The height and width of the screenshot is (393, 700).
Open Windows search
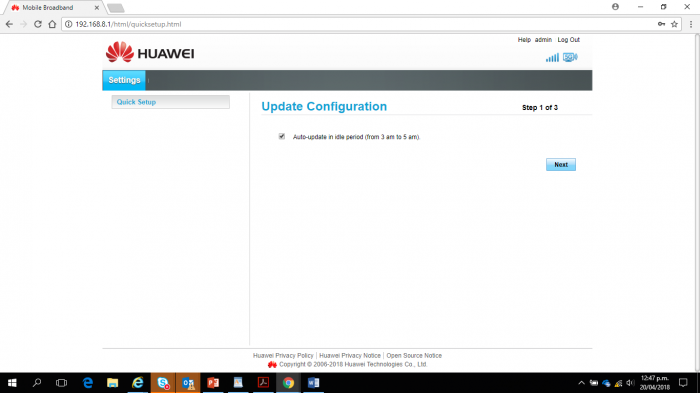37,383
